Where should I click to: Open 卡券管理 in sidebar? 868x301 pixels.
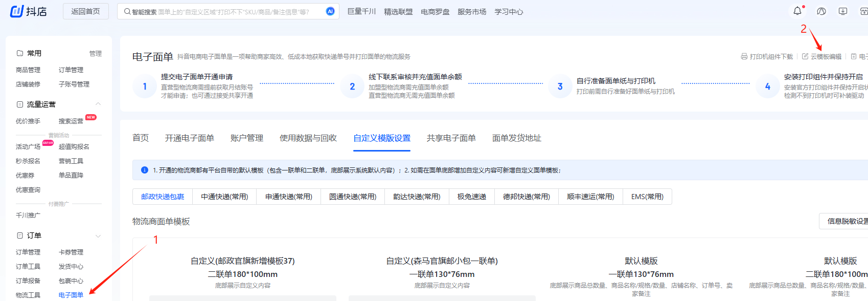[71, 252]
